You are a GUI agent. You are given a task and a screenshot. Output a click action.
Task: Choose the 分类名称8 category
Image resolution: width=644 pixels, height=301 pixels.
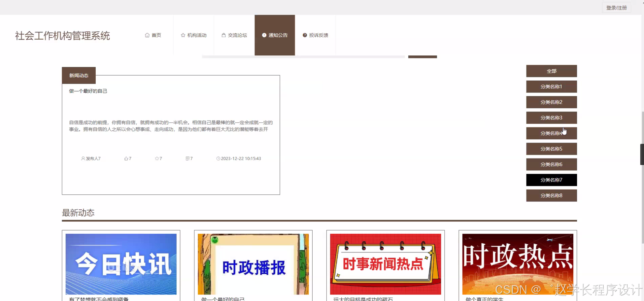pyautogui.click(x=551, y=195)
